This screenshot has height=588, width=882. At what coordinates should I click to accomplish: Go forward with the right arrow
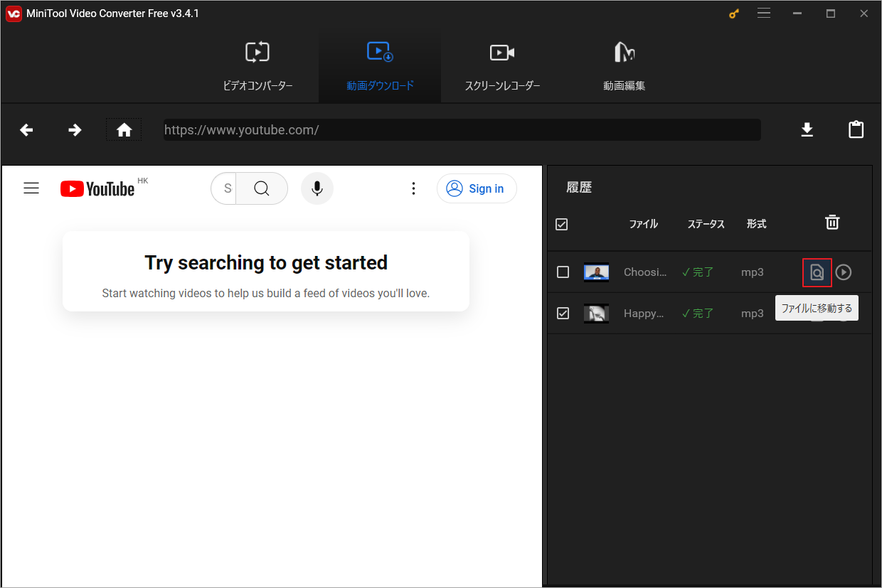pos(75,130)
